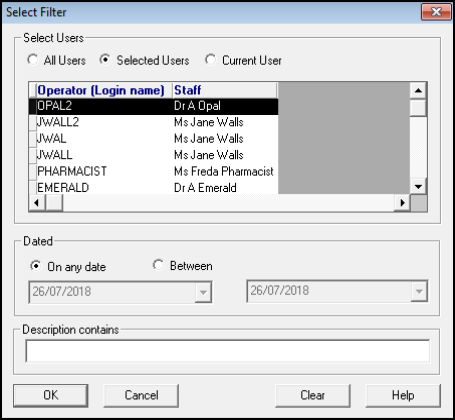Reset filter using the Clear button
The width and height of the screenshot is (455, 420).
coord(313,395)
